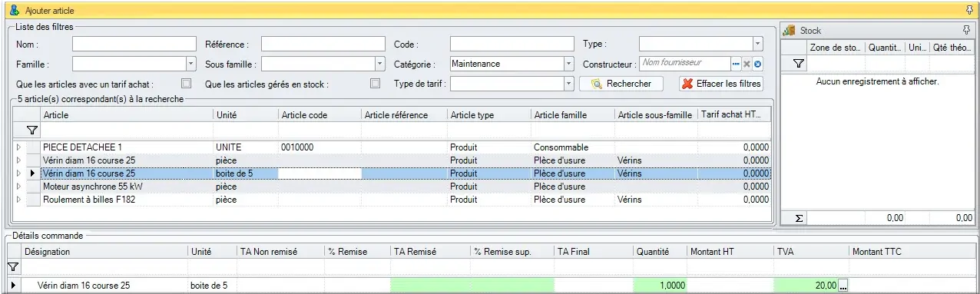Expand the PIECE DETACHEE 1 row
The image size is (980, 294).
click(18, 147)
